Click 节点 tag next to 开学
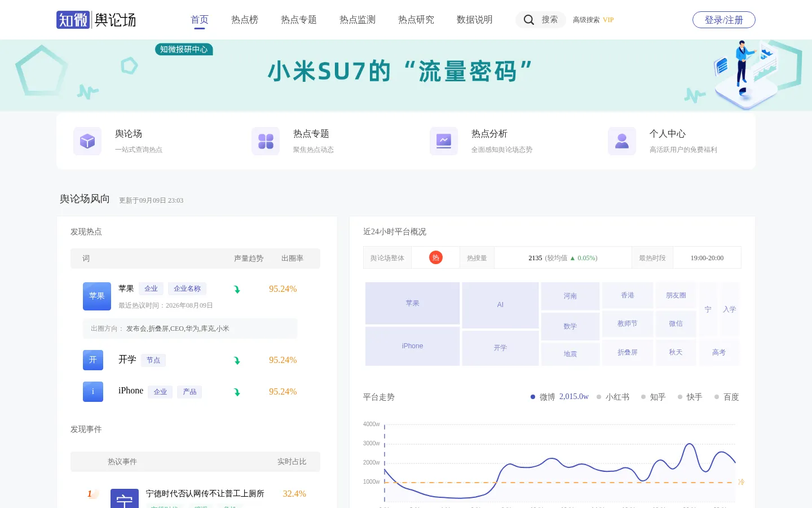This screenshot has height=508, width=812. (153, 360)
